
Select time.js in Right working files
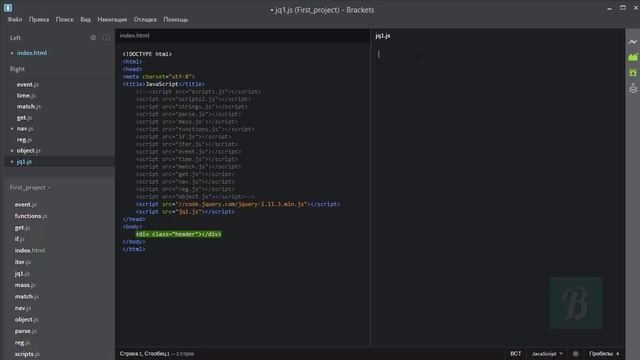[x=26, y=96]
